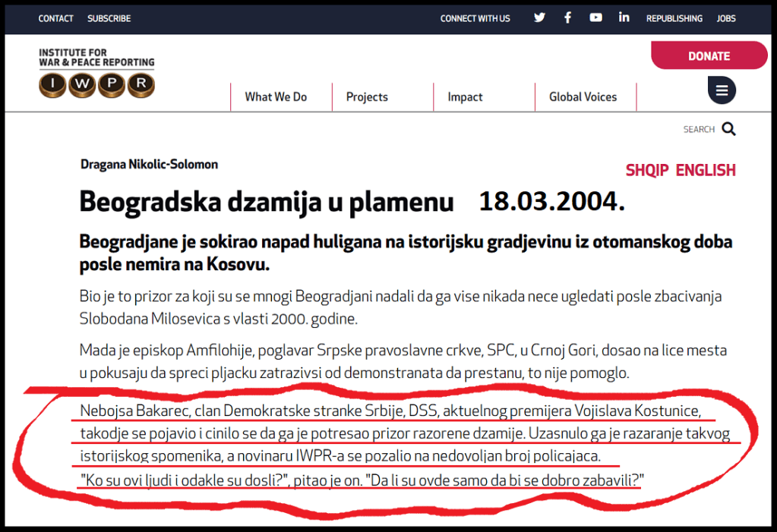Viewport: 777px width, 532px height.
Task: Open the YouTube channel icon
Action: click(x=595, y=18)
